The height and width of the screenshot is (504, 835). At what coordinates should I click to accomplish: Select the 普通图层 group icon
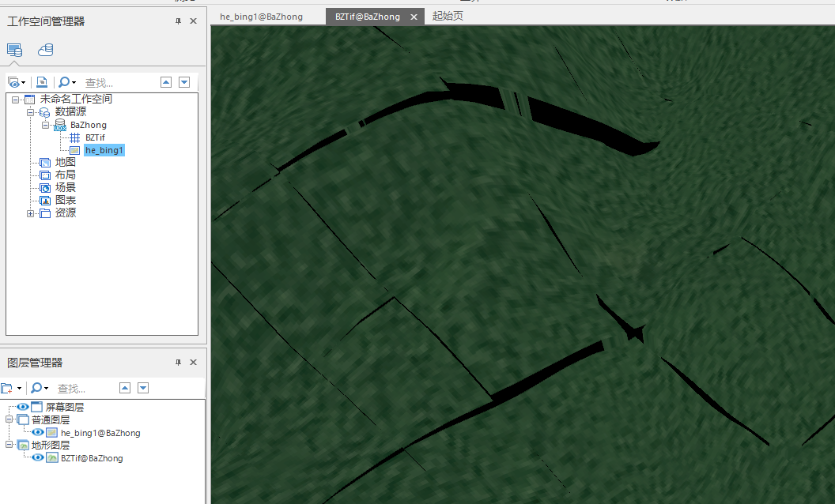click(23, 419)
